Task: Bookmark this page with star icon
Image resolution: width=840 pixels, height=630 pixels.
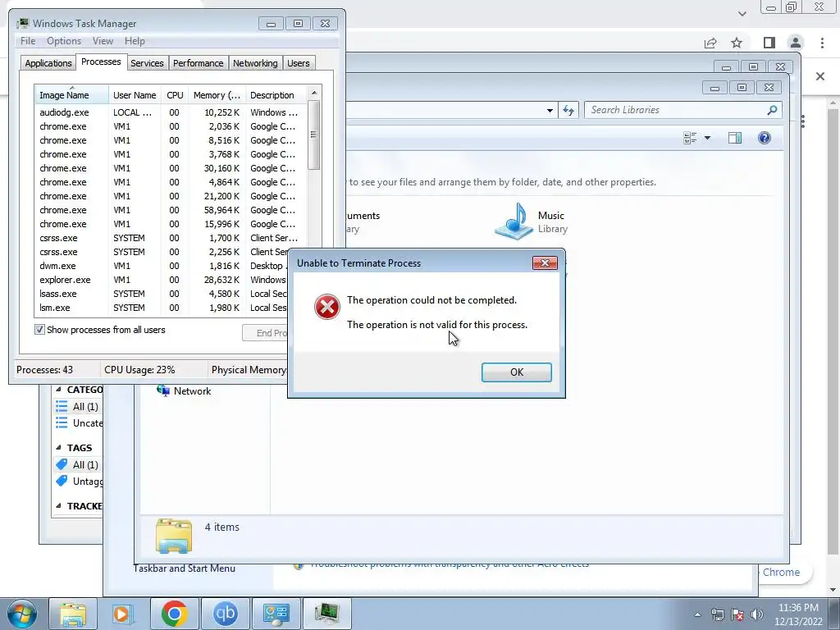Action: [737, 43]
